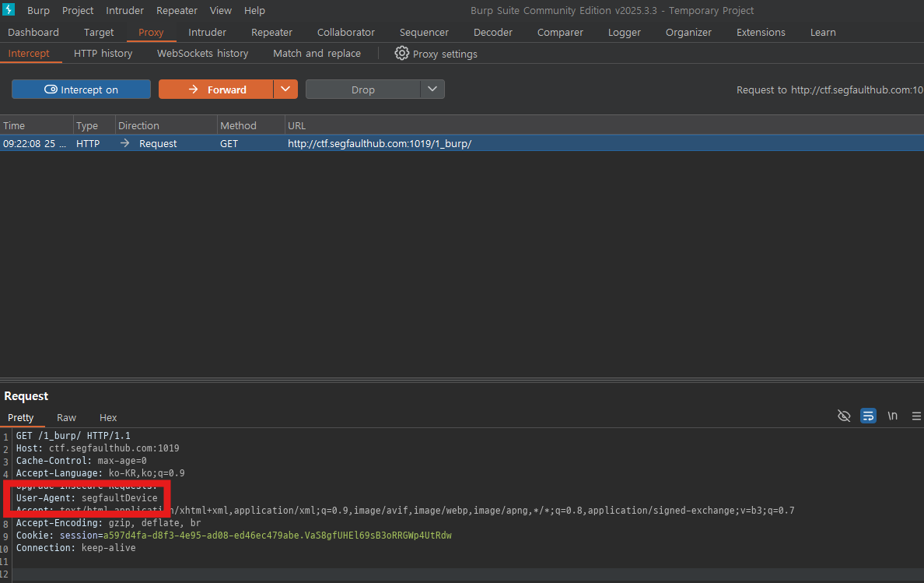
Task: Open the Organizer tab
Action: [x=689, y=33]
